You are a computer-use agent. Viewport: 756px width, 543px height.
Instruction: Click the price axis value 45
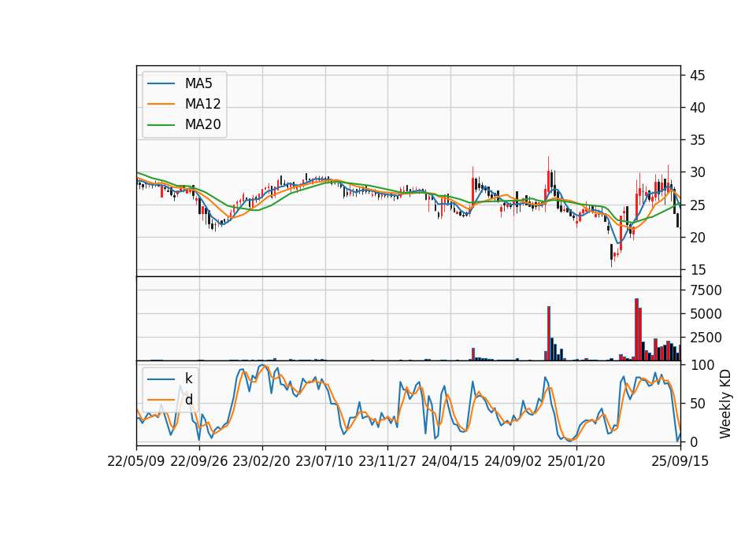click(697, 76)
